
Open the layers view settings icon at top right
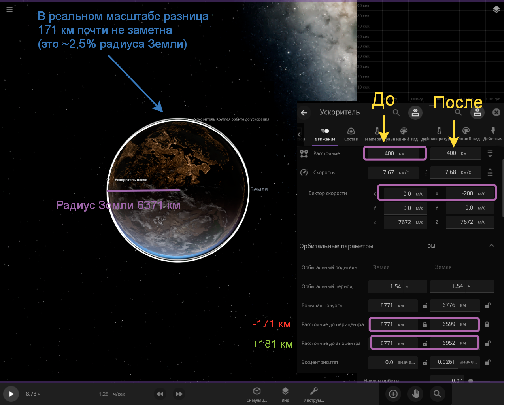pyautogui.click(x=496, y=9)
